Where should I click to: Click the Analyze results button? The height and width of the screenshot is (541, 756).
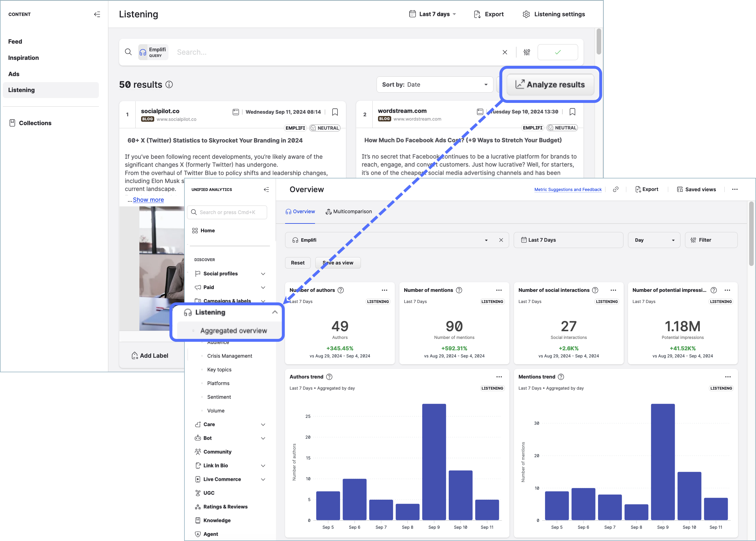click(550, 85)
